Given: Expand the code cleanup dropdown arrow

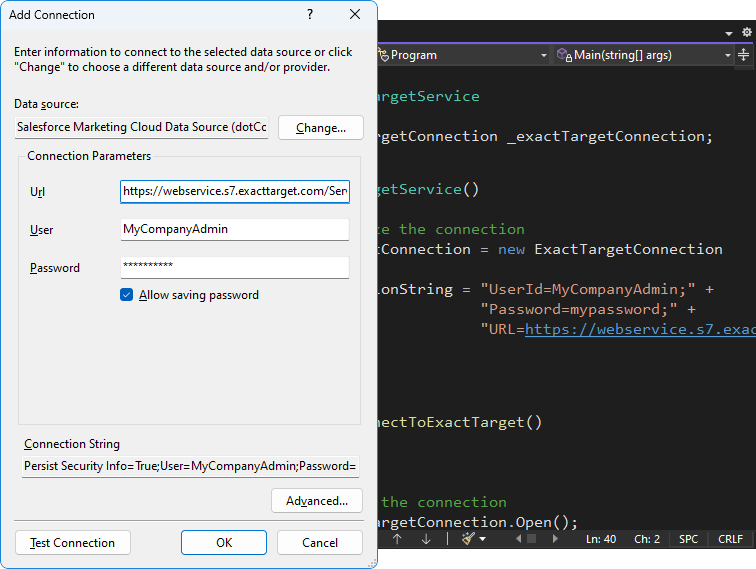Looking at the screenshot, I should click(482, 539).
